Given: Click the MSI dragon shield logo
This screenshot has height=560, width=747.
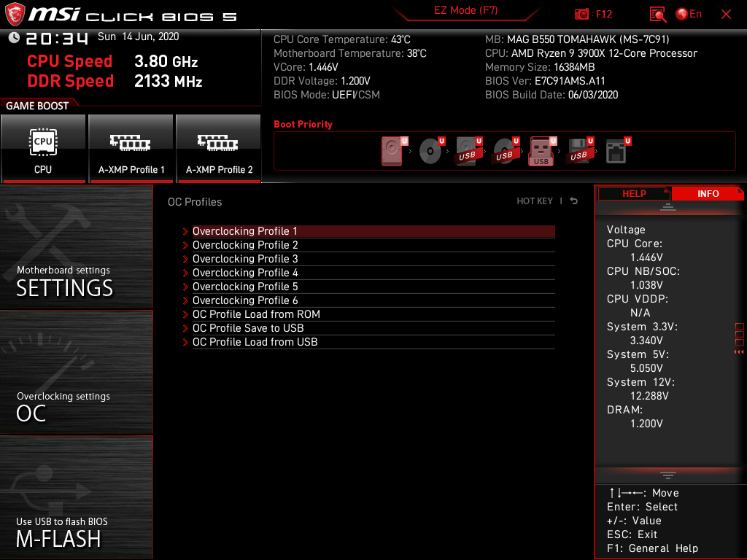Looking at the screenshot, I should [15, 15].
